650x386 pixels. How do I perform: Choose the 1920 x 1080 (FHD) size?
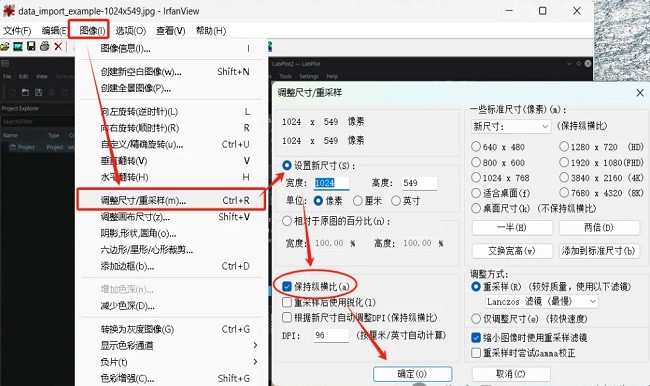(x=564, y=162)
